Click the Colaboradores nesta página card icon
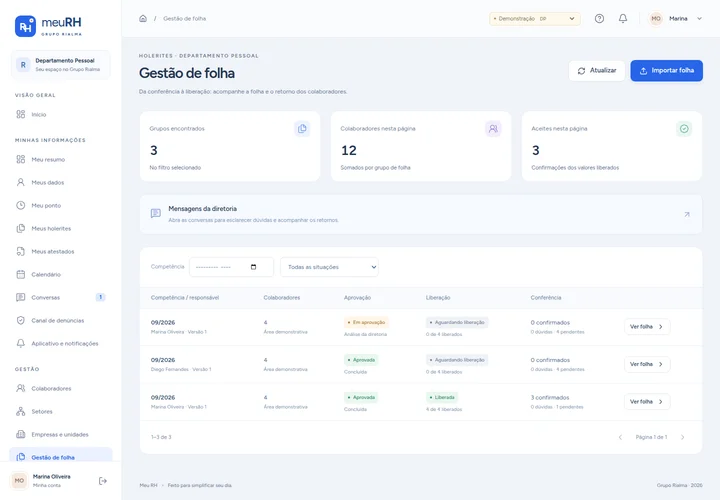Image resolution: width=720 pixels, height=500 pixels. click(x=493, y=129)
